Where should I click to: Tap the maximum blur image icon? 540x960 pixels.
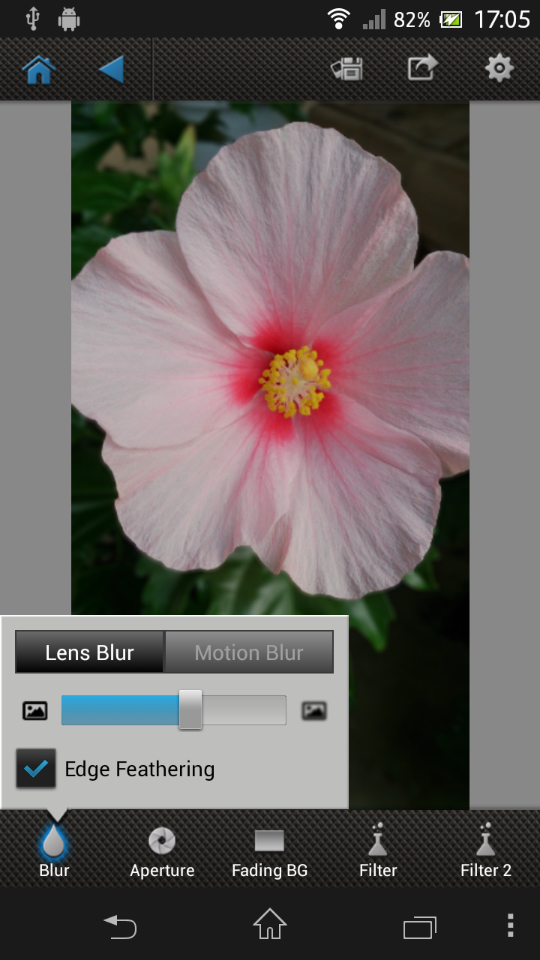314,711
